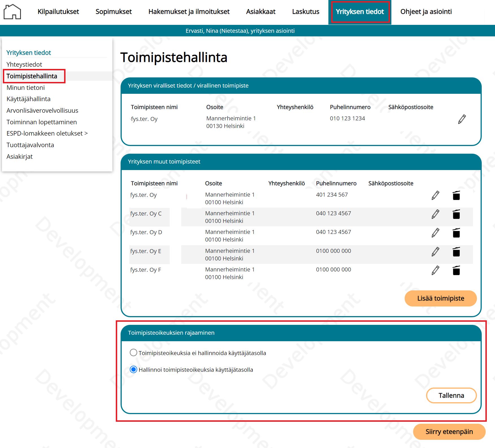Click the Yrityksen tiedot sidebar heading
This screenshot has height=448, width=495.
29,53
